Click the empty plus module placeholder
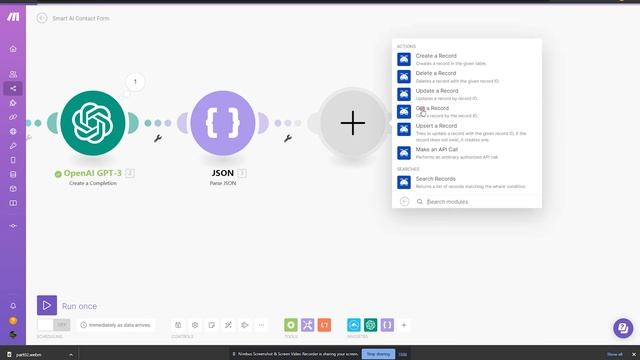640x360 pixels. point(353,123)
